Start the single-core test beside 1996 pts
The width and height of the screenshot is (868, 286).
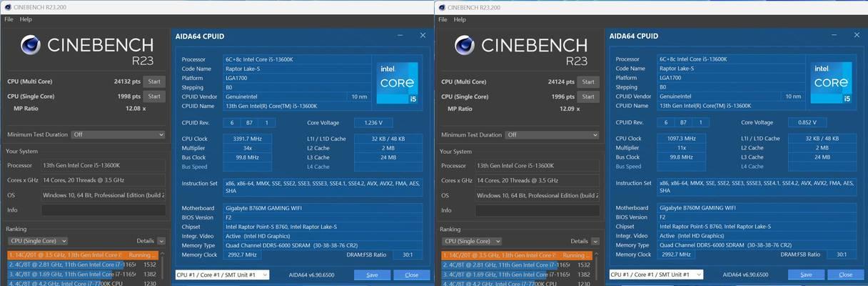click(x=588, y=96)
